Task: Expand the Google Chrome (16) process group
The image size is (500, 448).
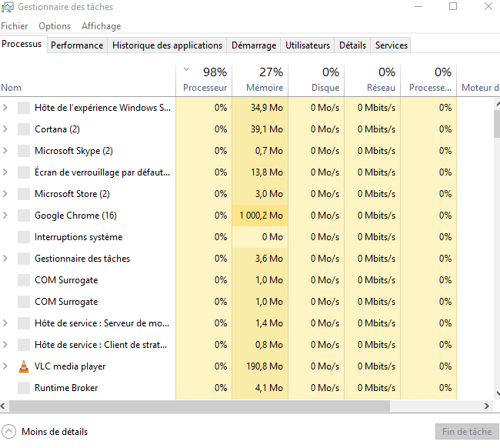Action: 5,216
